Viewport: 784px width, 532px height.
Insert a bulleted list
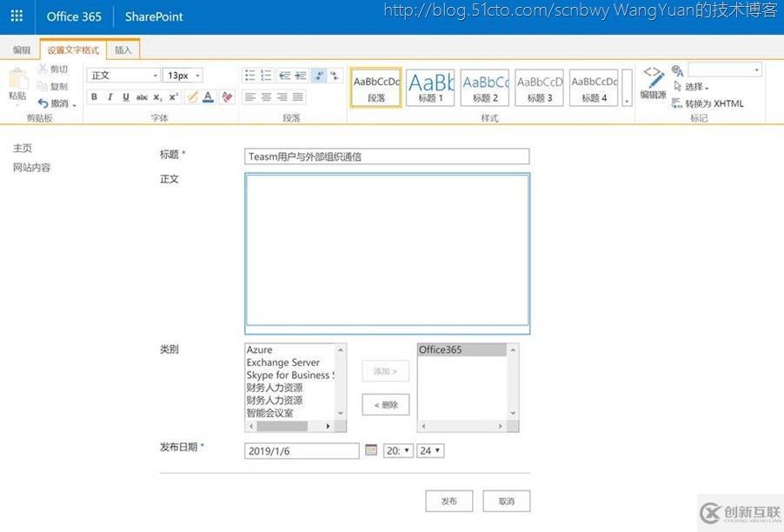[x=250, y=76]
